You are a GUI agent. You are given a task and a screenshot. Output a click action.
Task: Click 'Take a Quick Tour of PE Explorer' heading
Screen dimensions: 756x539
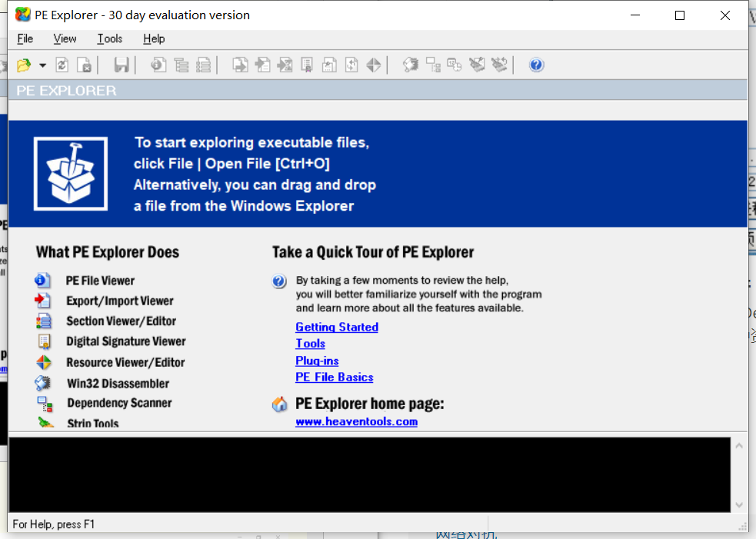click(x=373, y=252)
